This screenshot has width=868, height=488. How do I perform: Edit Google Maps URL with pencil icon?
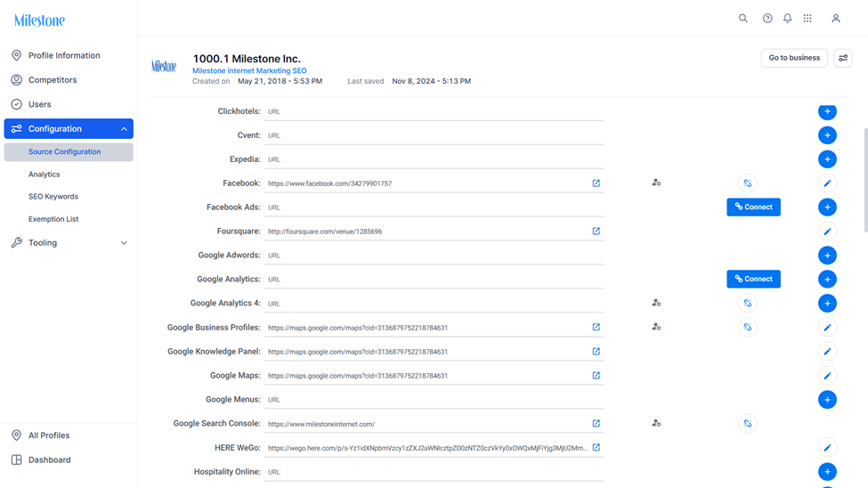tap(827, 376)
